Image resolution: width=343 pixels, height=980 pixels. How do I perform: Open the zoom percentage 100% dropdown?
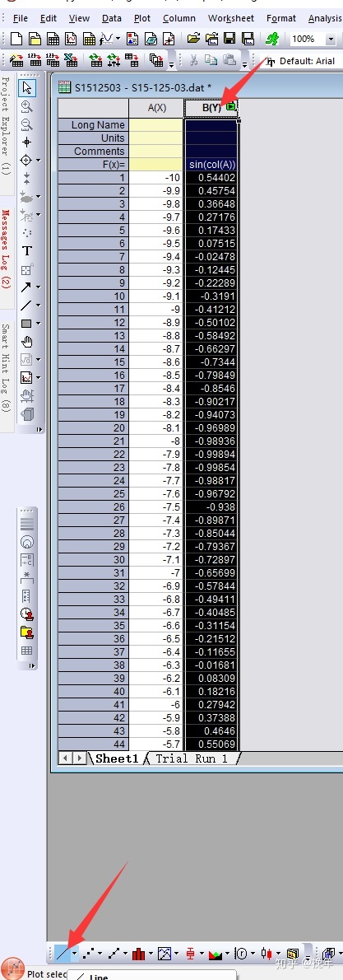coord(331,40)
